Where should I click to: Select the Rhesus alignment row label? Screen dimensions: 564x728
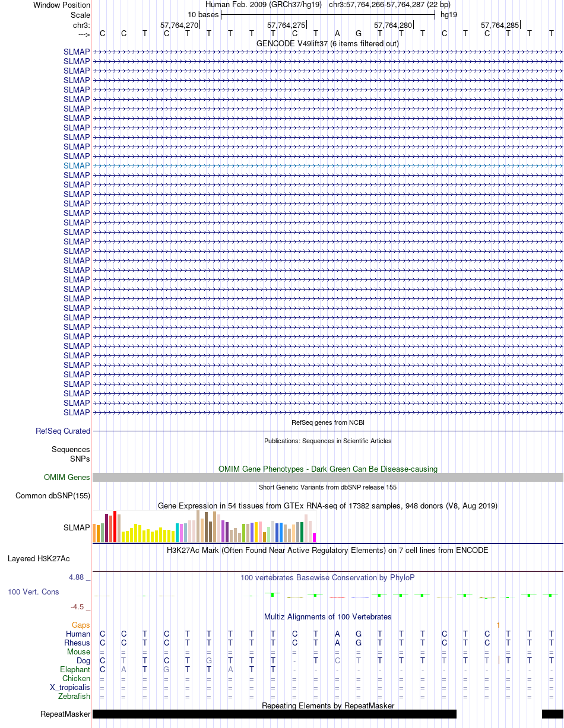(77, 643)
